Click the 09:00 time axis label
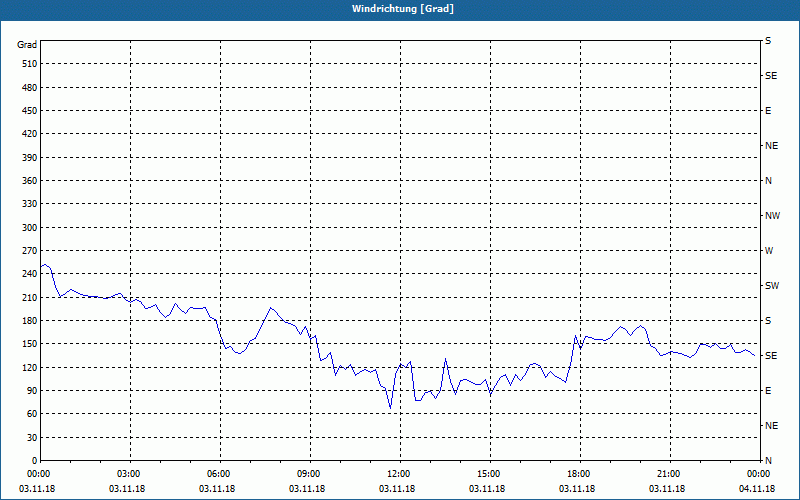The image size is (800, 500). [x=310, y=474]
